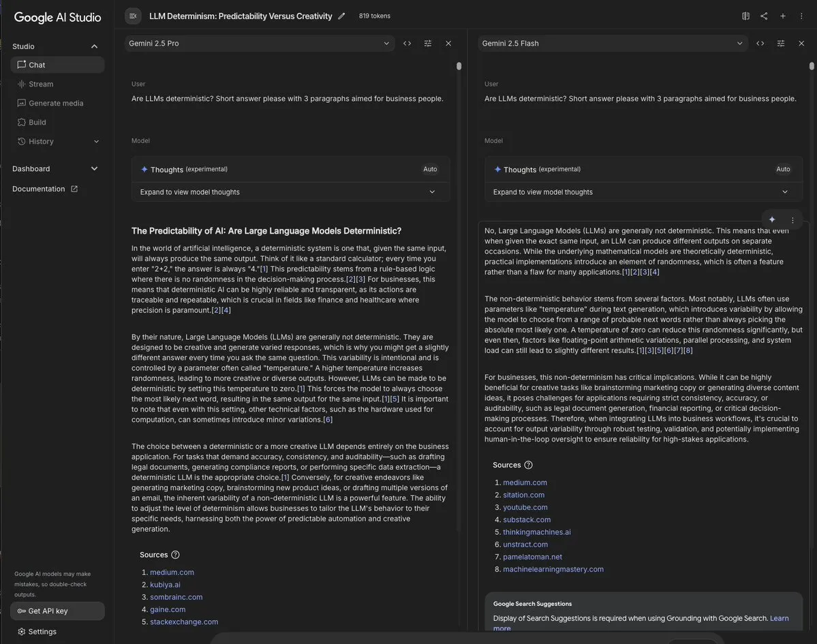
Task: Open run settings for Gemini 2.5 Flash panel
Action: (x=781, y=44)
